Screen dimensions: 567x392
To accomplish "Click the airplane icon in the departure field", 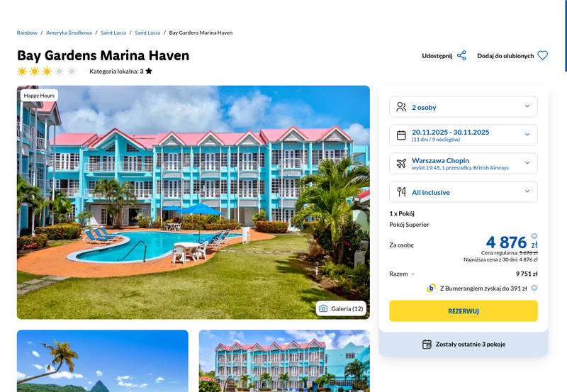I will tap(401, 163).
